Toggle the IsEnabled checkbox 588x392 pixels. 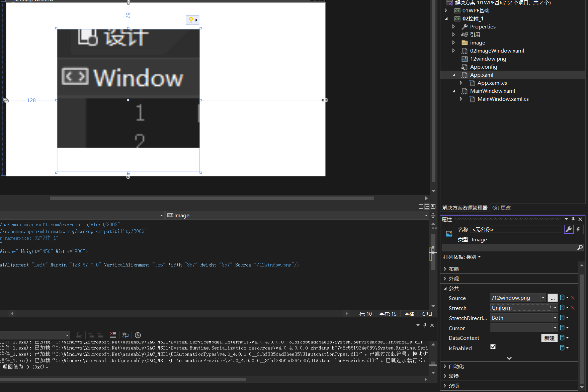493,347
